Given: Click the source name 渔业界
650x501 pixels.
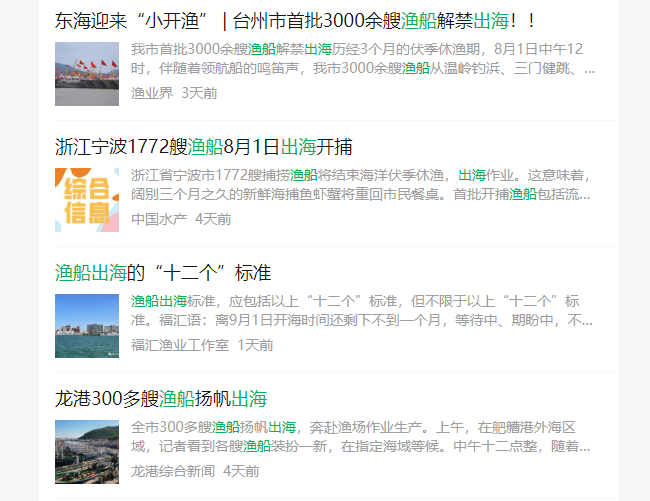Looking at the screenshot, I should (151, 93).
